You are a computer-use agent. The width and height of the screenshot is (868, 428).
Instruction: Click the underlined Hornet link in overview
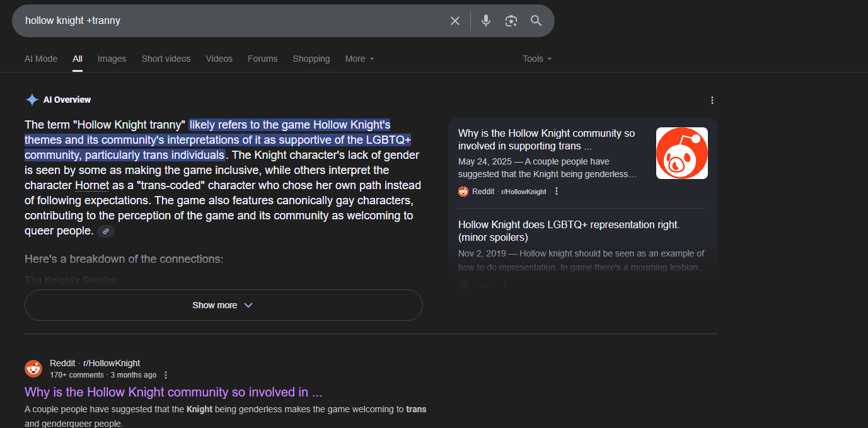pyautogui.click(x=92, y=185)
